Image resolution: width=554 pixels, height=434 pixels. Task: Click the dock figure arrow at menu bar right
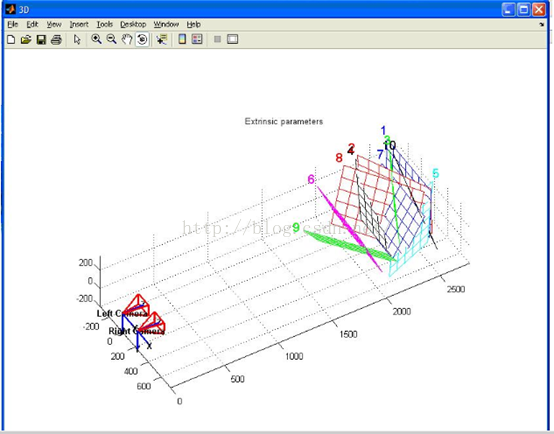coord(542,24)
